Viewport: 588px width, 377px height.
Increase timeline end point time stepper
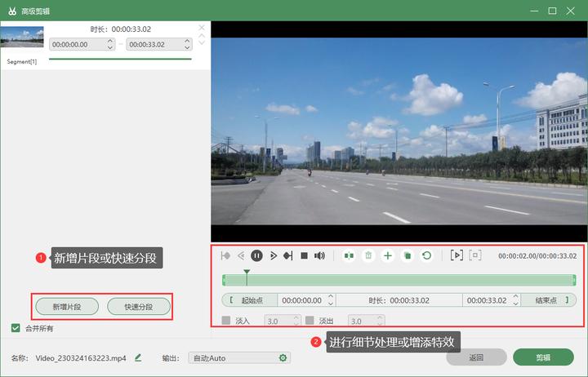[x=516, y=297]
